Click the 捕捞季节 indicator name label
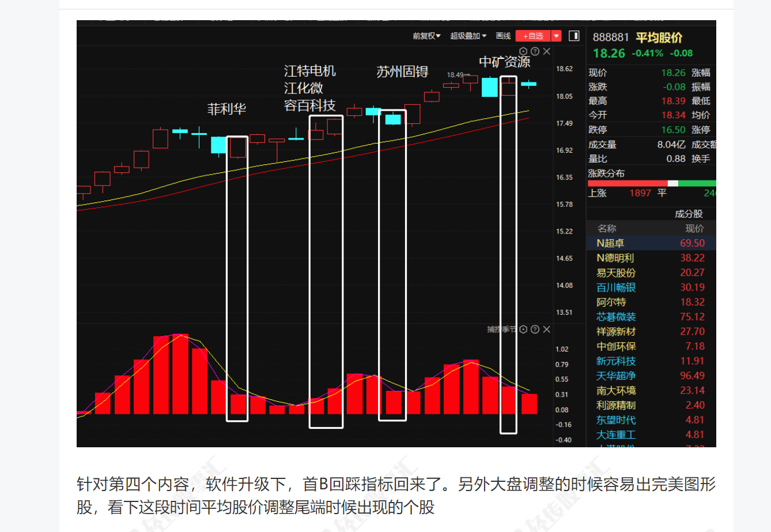The height and width of the screenshot is (532, 771). coord(501,329)
